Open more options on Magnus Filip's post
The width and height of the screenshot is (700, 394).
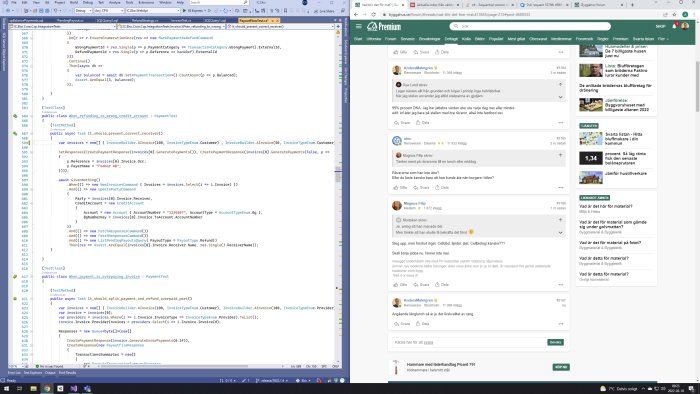[561, 285]
